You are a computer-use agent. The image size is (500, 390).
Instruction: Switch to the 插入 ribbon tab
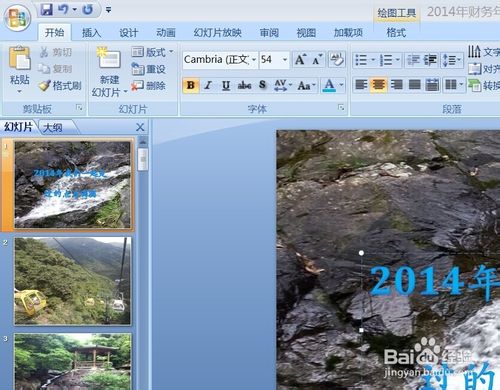pyautogui.click(x=91, y=32)
